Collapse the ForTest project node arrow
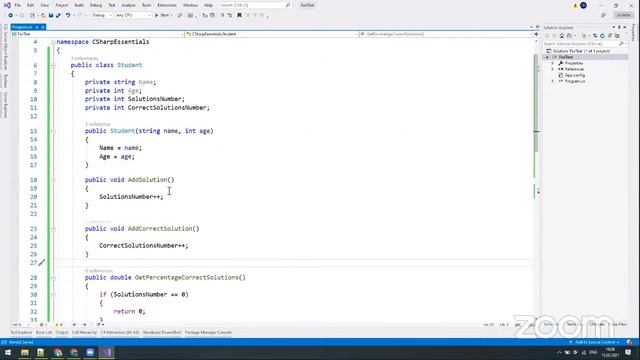640x360 pixels. tap(547, 57)
